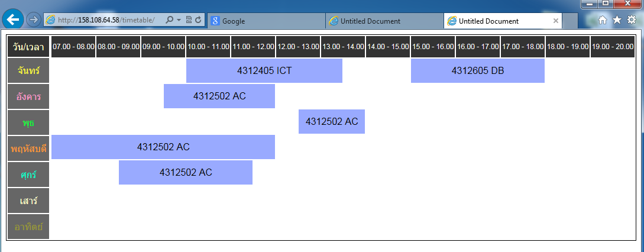Viewport: 644px width, 252px height.
Task: Click the อาทิตย์ day cell
Action: [28, 227]
